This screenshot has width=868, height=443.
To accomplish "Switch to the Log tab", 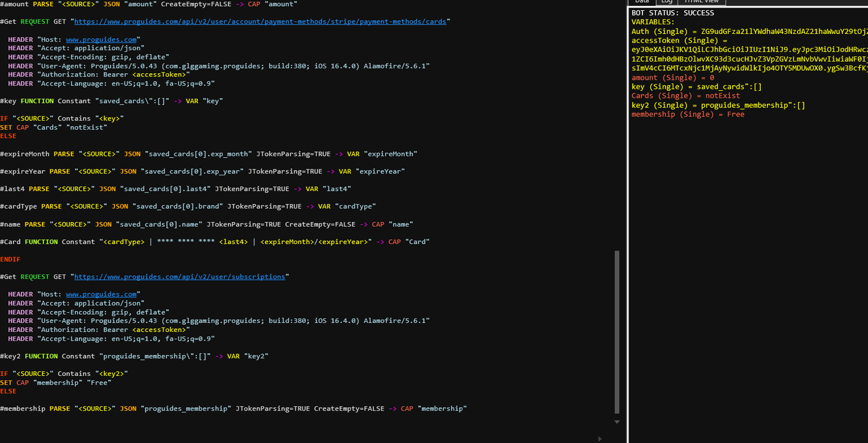I will [x=667, y=2].
